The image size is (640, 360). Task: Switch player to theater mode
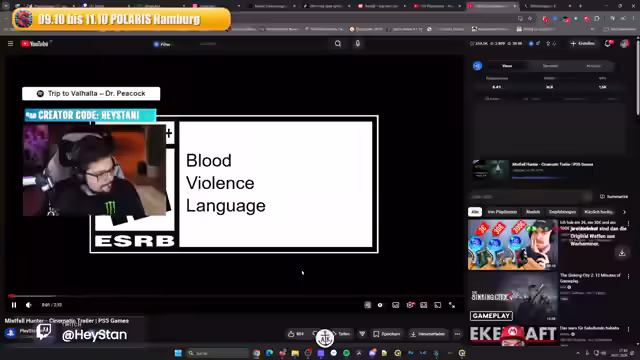438,305
